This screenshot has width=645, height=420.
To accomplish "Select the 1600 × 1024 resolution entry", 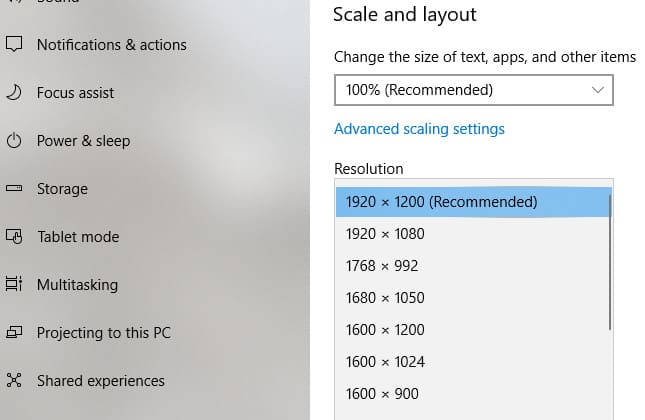I will point(473,362).
